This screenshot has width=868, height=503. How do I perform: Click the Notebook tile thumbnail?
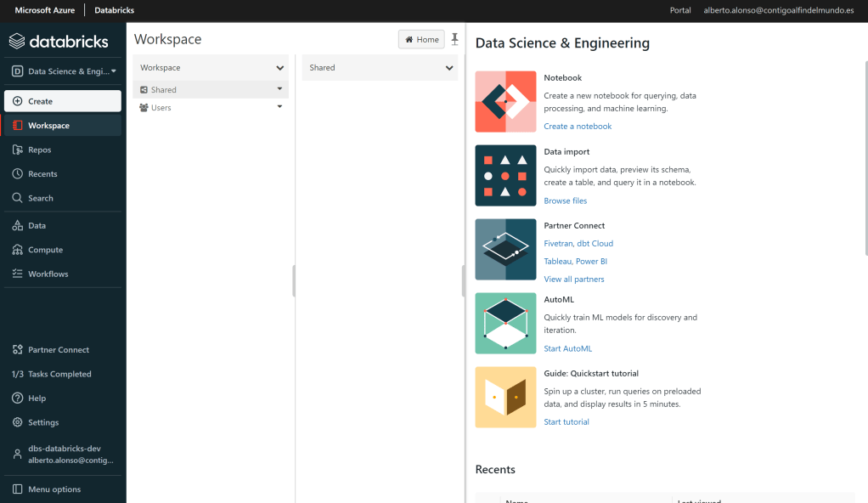point(505,102)
